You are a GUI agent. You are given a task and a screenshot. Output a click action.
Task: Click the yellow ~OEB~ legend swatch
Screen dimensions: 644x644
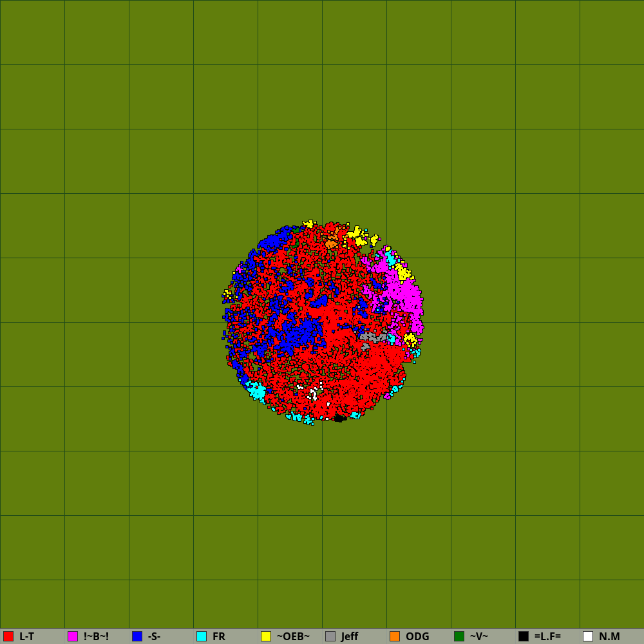(x=266, y=636)
